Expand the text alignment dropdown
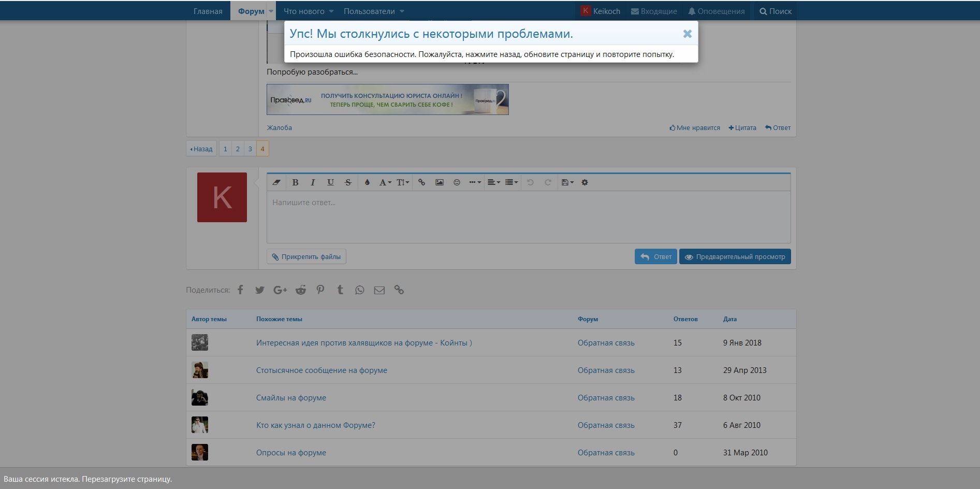The width and height of the screenshot is (980, 489). (x=493, y=182)
